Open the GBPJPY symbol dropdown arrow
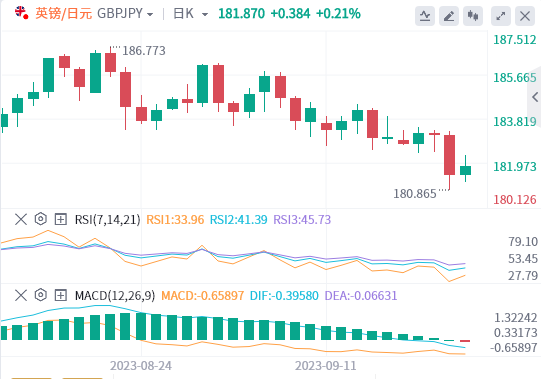Image resolution: width=541 pixels, height=379 pixels. 150,14
